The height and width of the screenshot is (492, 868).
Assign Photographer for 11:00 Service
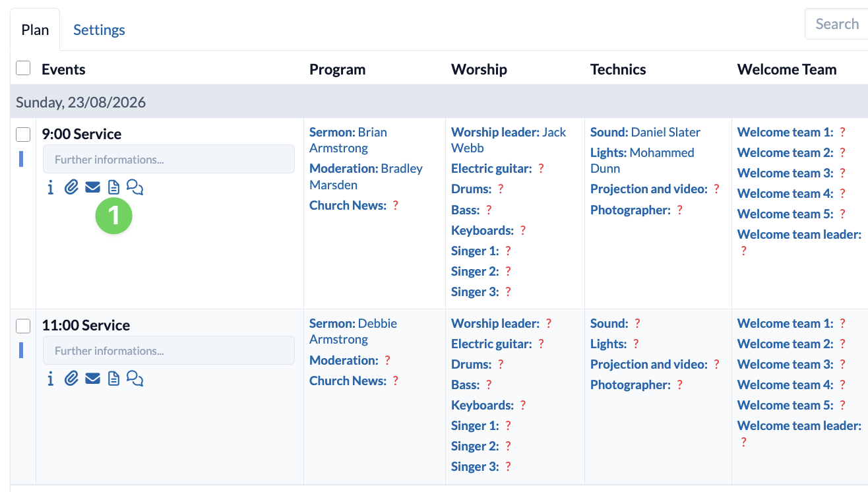point(637,384)
